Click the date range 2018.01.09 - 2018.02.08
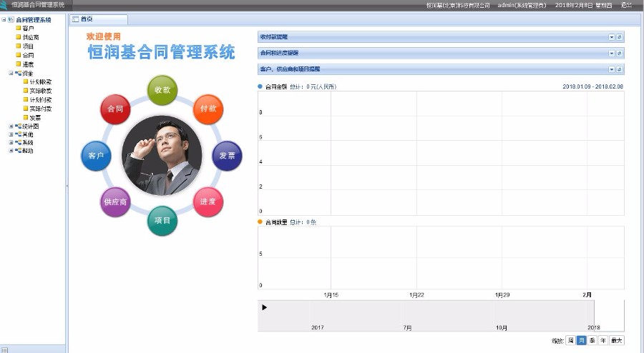 592,86
